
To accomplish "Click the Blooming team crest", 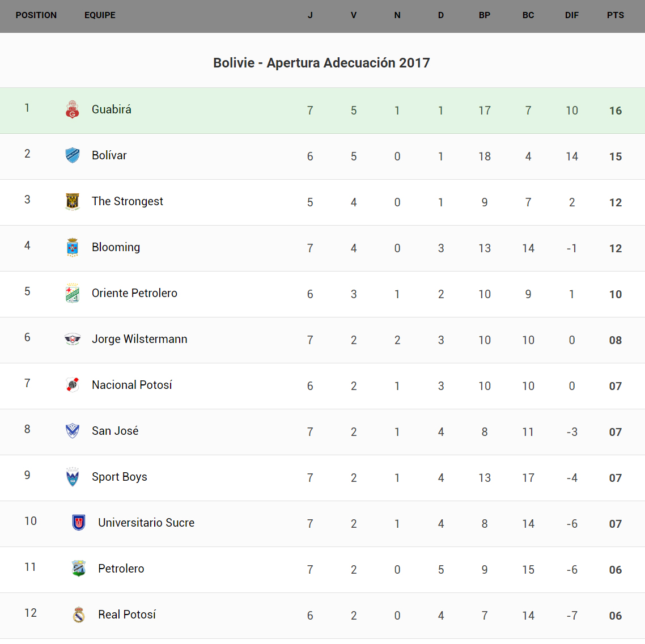I will [73, 247].
